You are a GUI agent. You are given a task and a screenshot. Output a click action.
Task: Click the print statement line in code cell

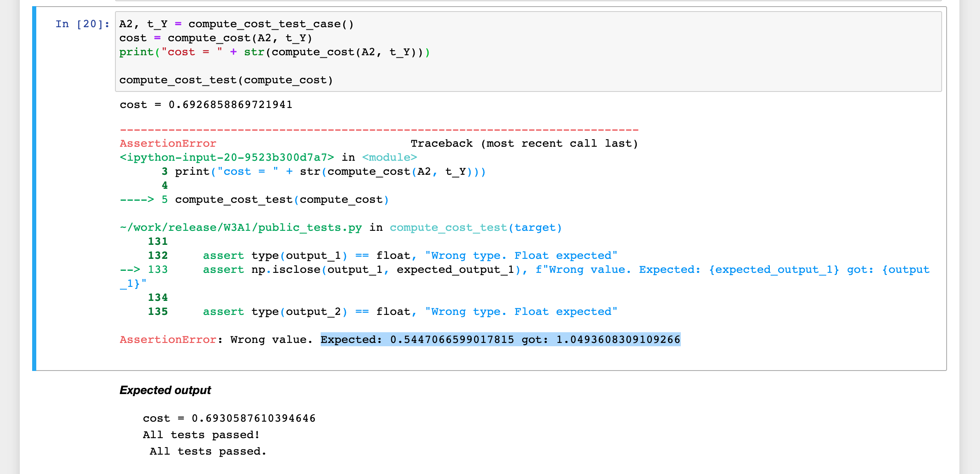(x=274, y=52)
